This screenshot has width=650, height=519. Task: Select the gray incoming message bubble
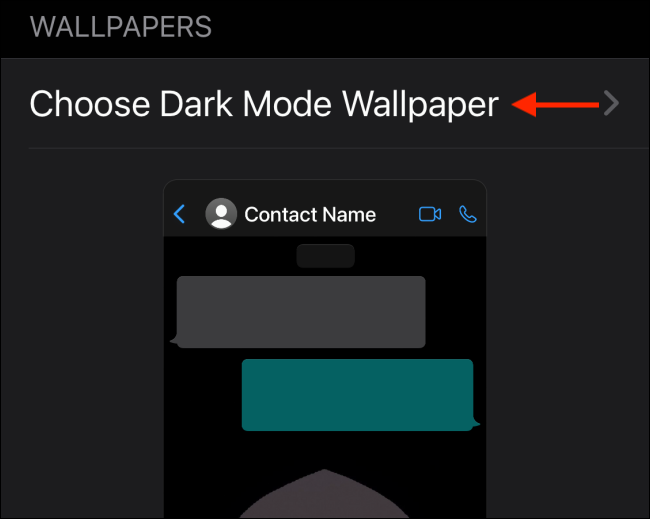tap(301, 312)
